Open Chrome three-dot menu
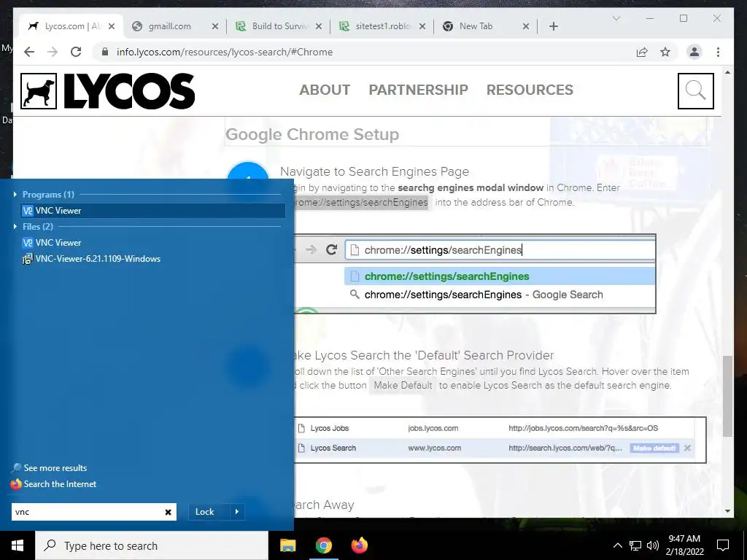 tap(718, 52)
